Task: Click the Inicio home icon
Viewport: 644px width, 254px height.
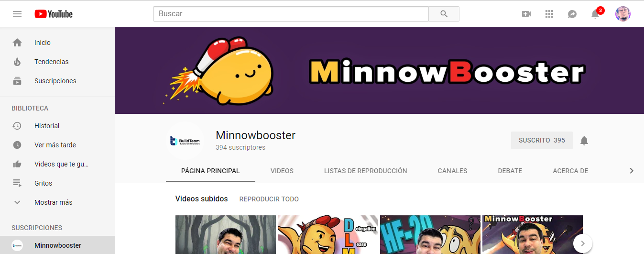Action: (17, 43)
